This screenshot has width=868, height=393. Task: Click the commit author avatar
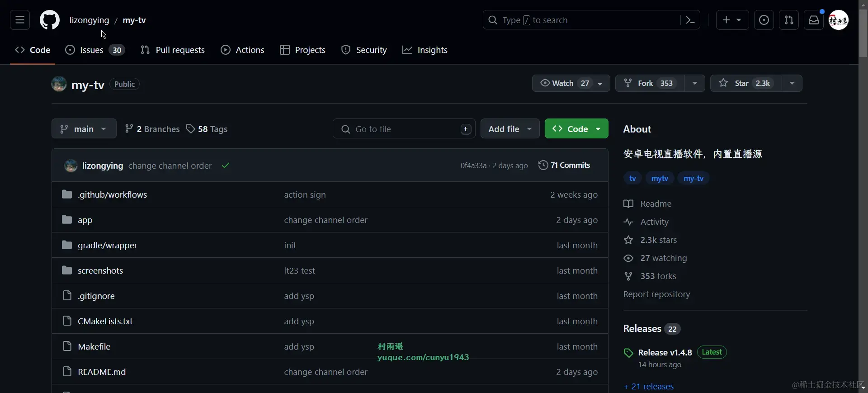point(71,166)
